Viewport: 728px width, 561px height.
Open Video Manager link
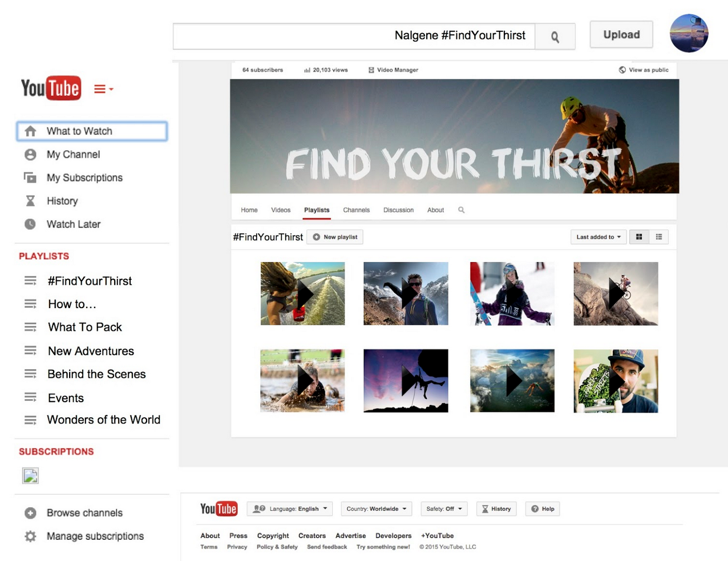pyautogui.click(x=393, y=70)
